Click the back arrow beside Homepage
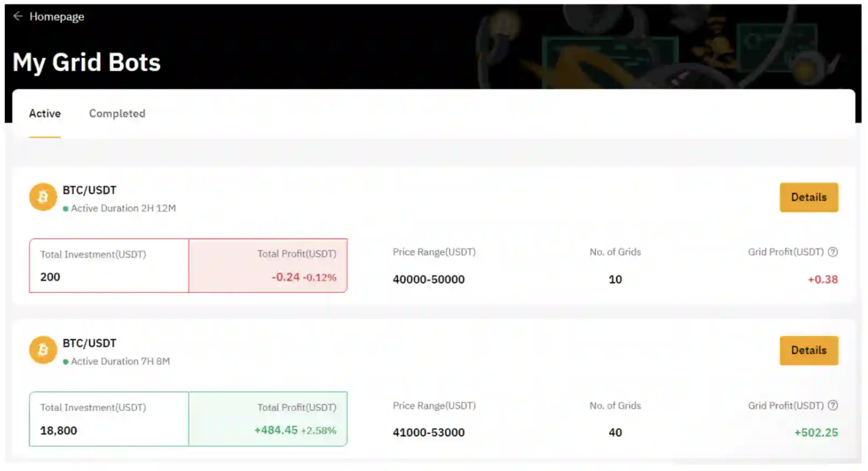This screenshot has width=868, height=471. [18, 16]
